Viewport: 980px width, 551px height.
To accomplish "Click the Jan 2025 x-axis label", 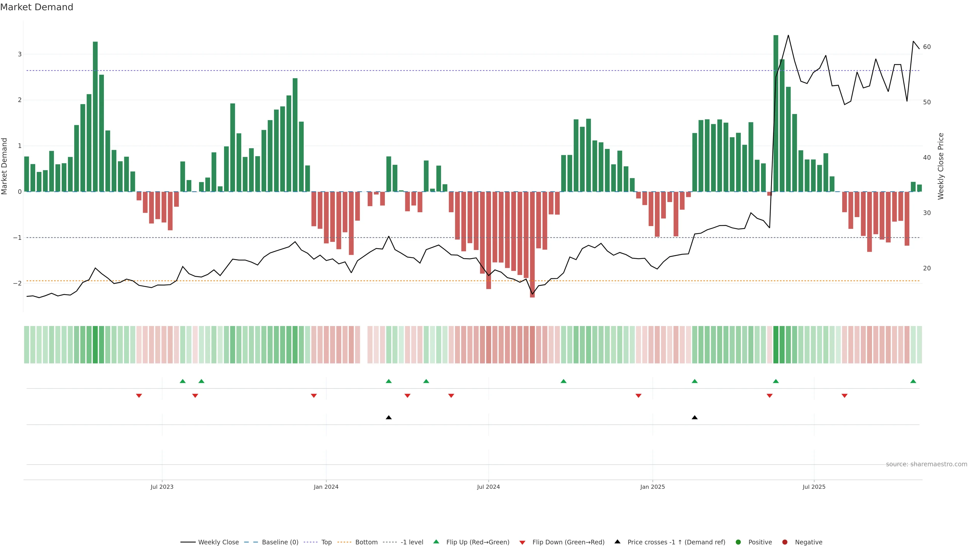I will pos(653,487).
